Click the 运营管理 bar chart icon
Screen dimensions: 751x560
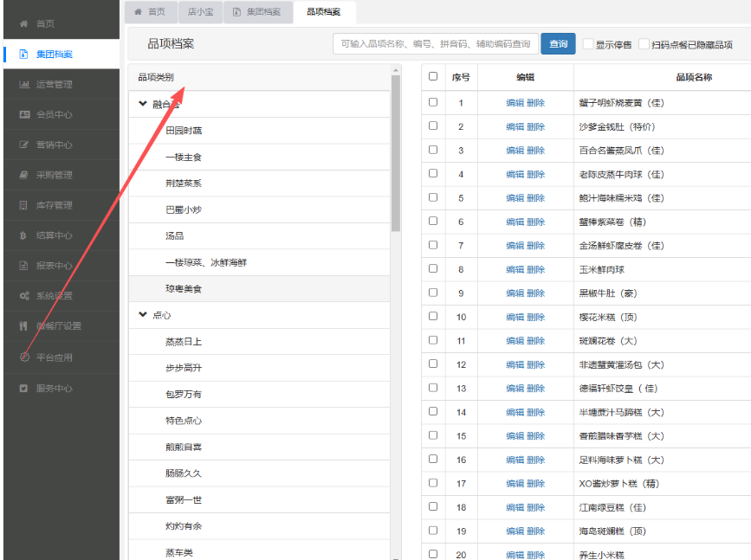coord(24,85)
